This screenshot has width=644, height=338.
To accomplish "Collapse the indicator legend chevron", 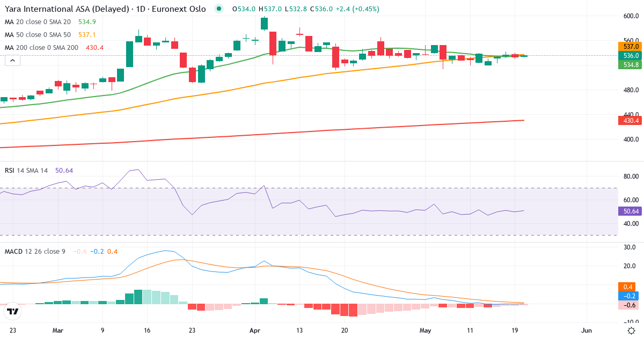I will 12,61.
